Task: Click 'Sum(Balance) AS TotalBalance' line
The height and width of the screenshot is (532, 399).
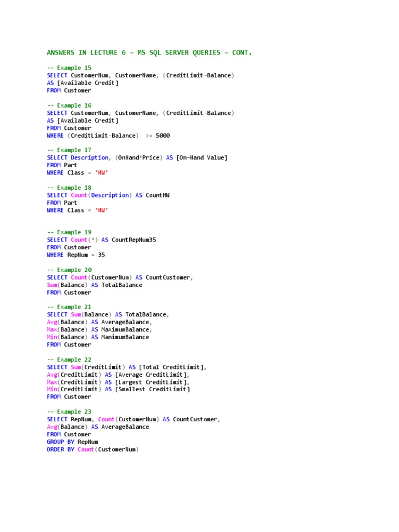Action: pos(95,285)
